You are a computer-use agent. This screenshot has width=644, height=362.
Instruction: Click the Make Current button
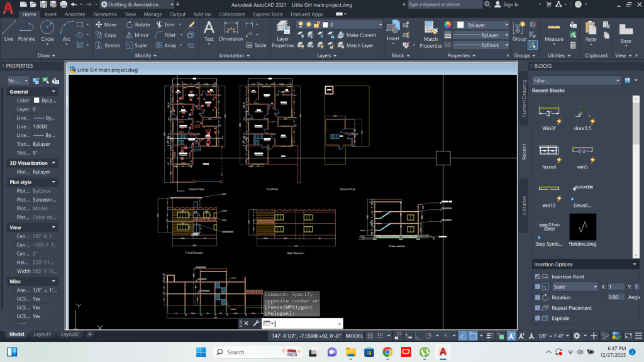(x=358, y=35)
